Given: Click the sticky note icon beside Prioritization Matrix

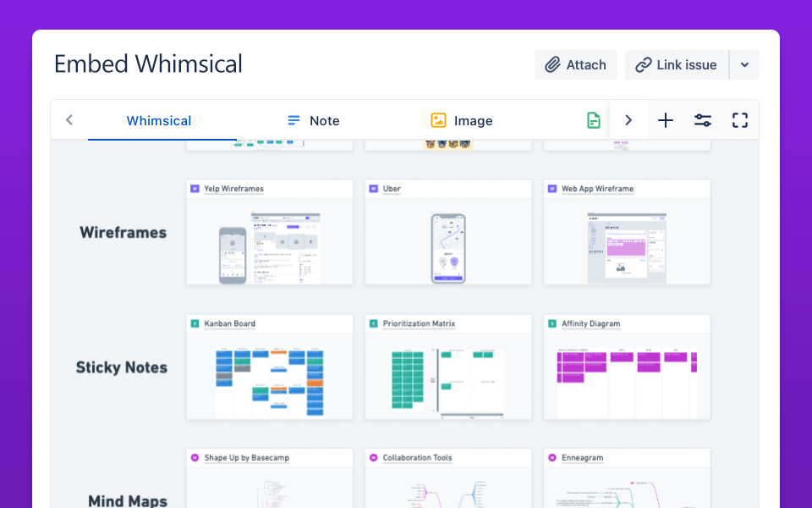Looking at the screenshot, I should [373, 323].
